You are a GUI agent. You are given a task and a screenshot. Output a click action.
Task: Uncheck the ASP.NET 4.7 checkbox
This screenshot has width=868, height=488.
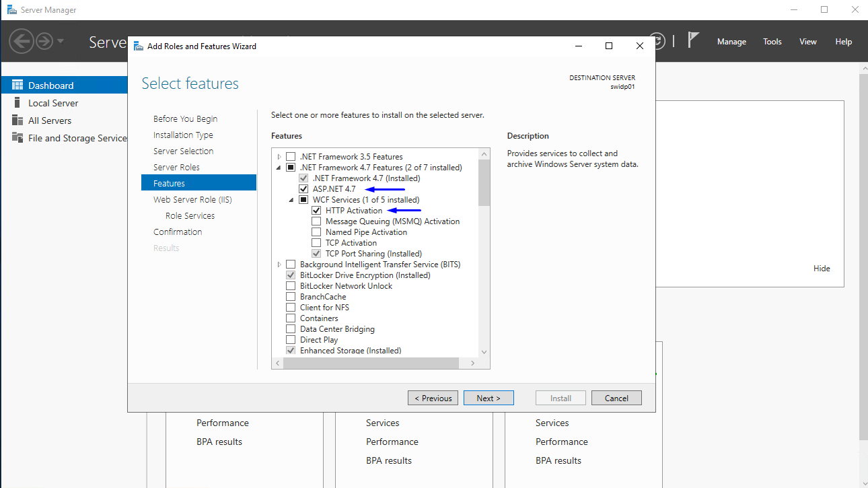pos(303,189)
